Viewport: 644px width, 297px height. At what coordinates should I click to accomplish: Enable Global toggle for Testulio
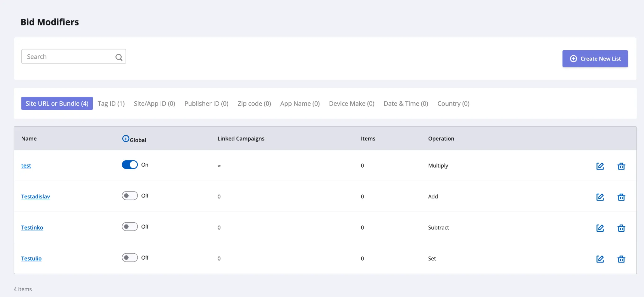pyautogui.click(x=130, y=257)
